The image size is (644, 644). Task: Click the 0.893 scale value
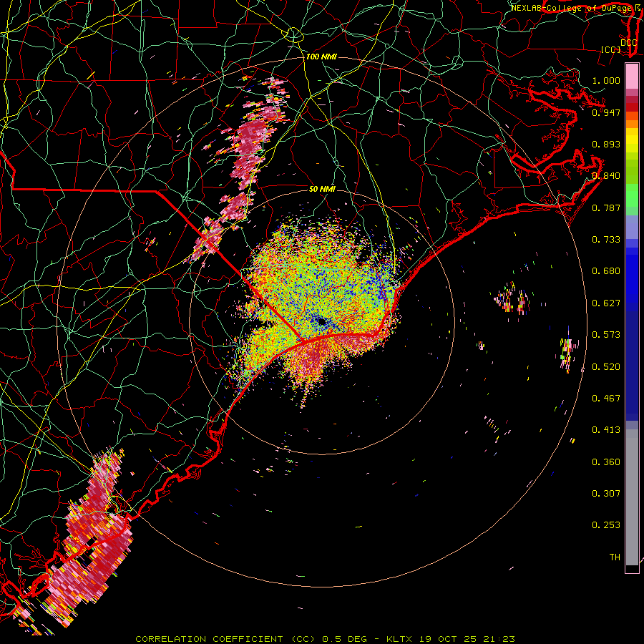[606, 144]
